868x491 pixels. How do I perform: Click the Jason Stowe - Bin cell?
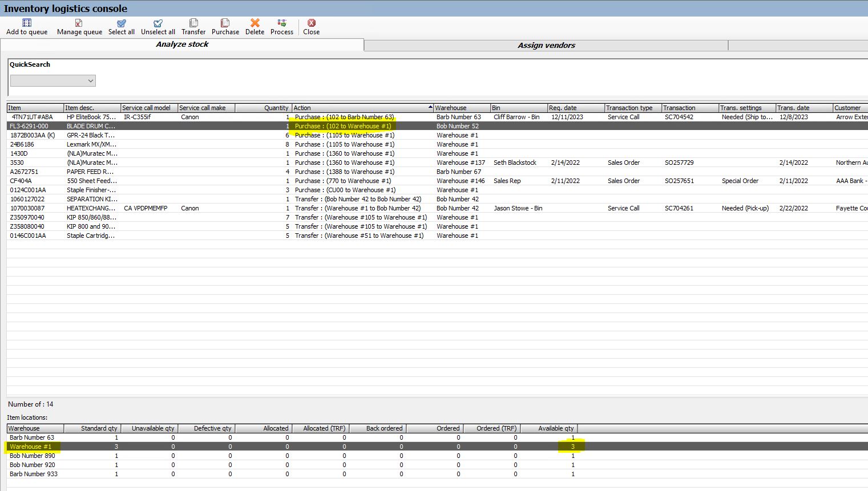(x=518, y=208)
